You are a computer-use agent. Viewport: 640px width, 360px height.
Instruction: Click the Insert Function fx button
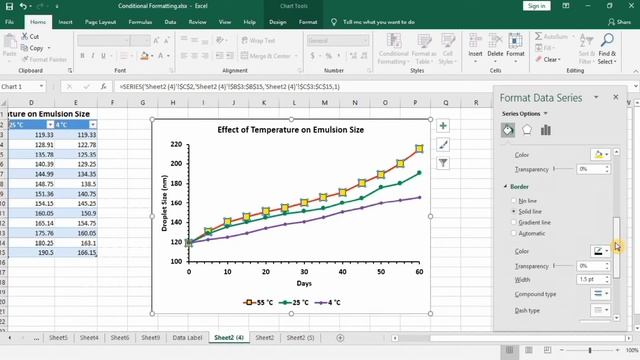(x=104, y=87)
